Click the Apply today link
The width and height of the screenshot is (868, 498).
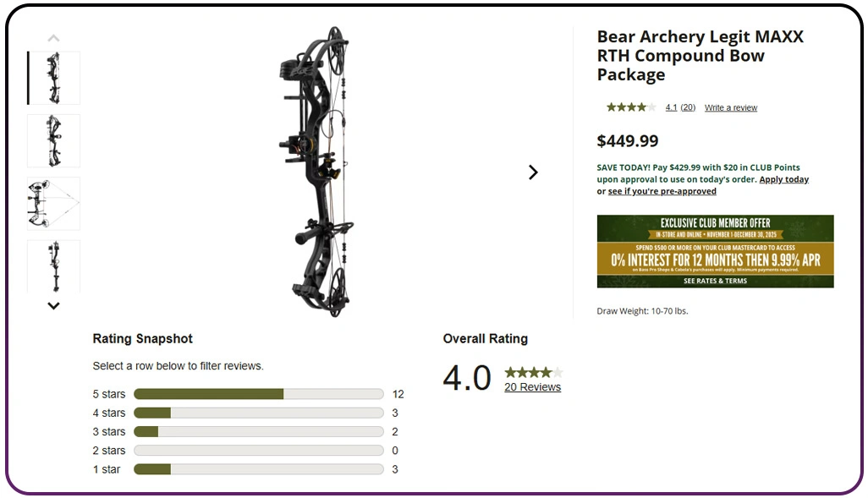[x=783, y=179]
